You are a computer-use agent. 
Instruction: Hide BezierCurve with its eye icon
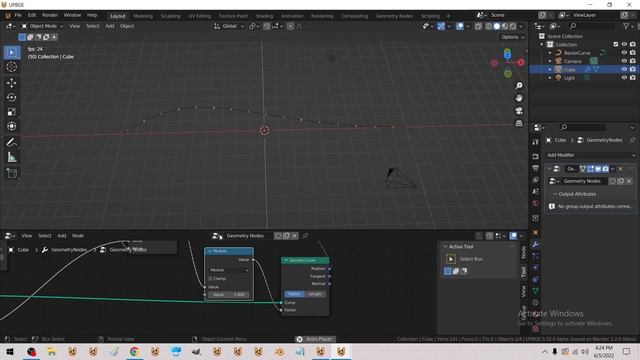pyautogui.click(x=624, y=53)
